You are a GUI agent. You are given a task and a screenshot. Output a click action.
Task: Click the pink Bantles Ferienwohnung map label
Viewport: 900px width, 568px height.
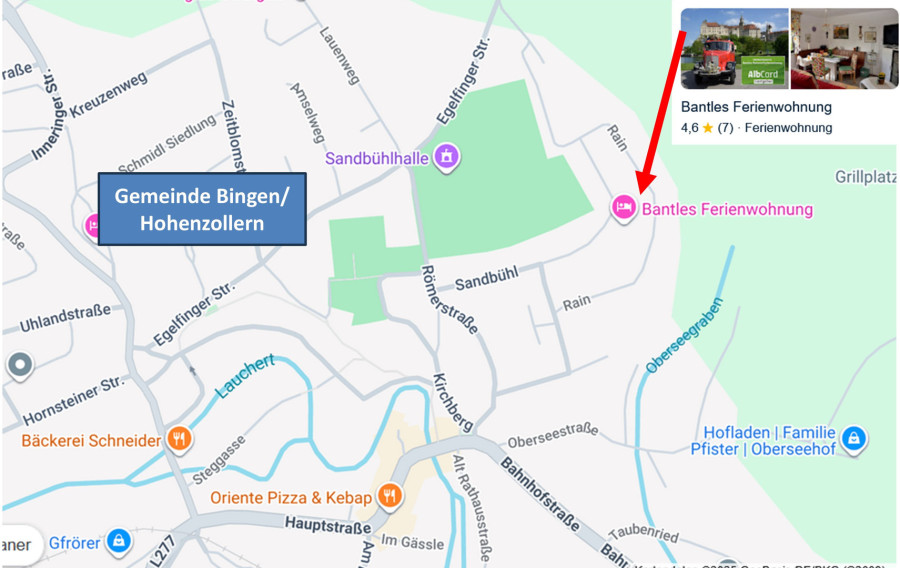click(x=727, y=209)
